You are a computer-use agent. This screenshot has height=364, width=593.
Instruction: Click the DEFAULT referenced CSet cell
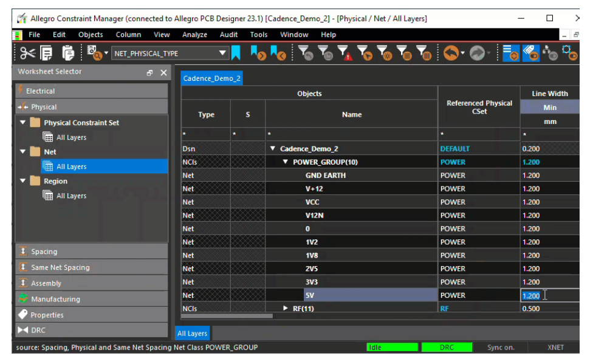coord(479,149)
